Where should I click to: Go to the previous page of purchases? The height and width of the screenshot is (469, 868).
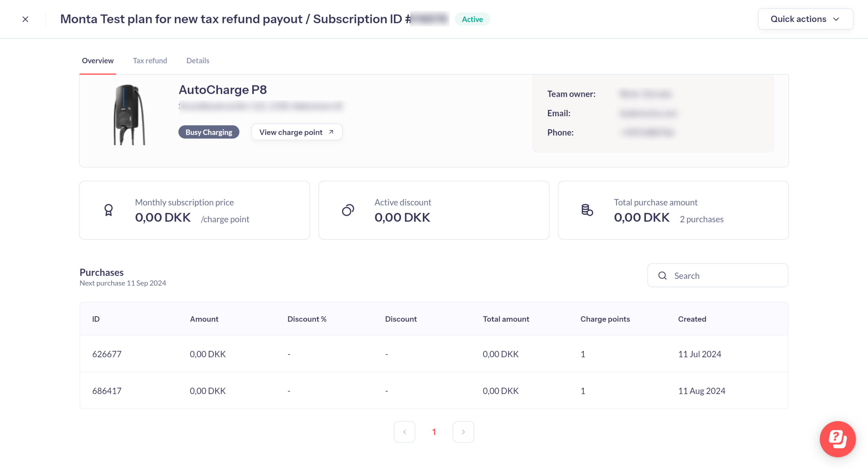[404, 432]
